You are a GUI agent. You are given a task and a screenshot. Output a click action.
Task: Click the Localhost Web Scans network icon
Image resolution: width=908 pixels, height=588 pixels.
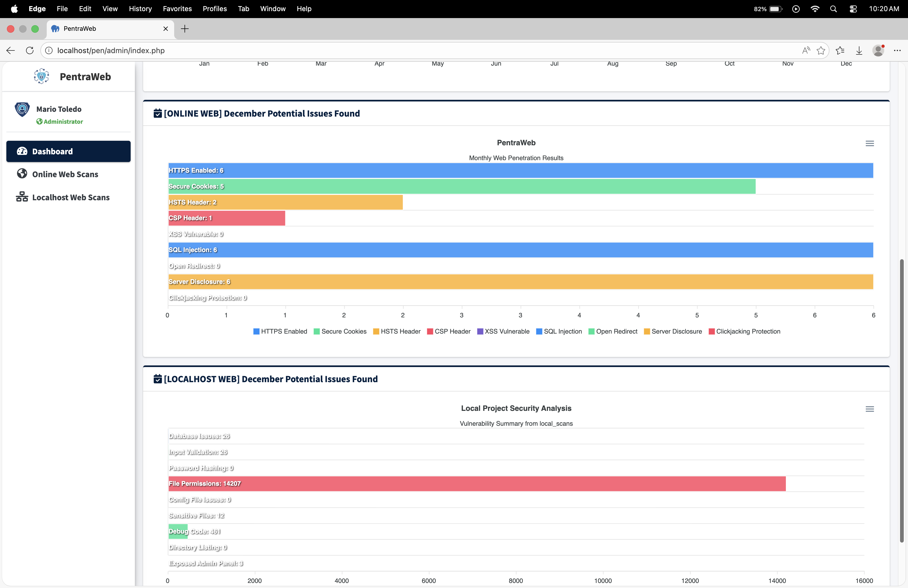(x=22, y=197)
